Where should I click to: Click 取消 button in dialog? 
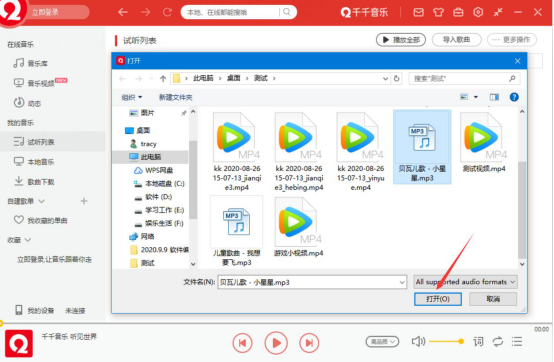(493, 299)
